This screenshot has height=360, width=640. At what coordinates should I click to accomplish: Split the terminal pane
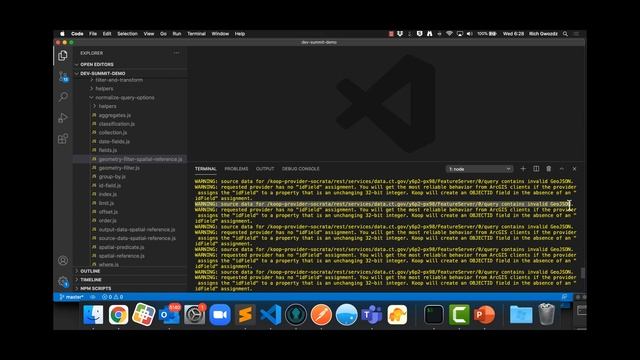pos(536,169)
